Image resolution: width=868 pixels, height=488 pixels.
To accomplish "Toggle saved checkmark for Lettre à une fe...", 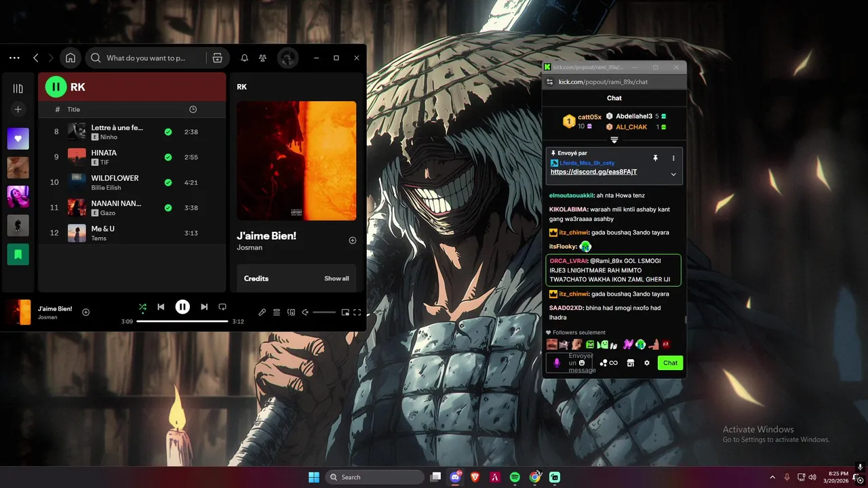I will click(x=167, y=131).
